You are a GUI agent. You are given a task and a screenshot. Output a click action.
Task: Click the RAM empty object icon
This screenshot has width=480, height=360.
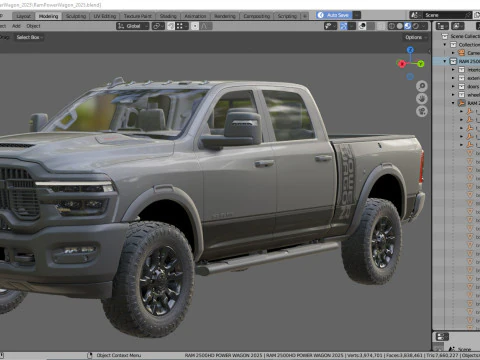[x=462, y=103]
